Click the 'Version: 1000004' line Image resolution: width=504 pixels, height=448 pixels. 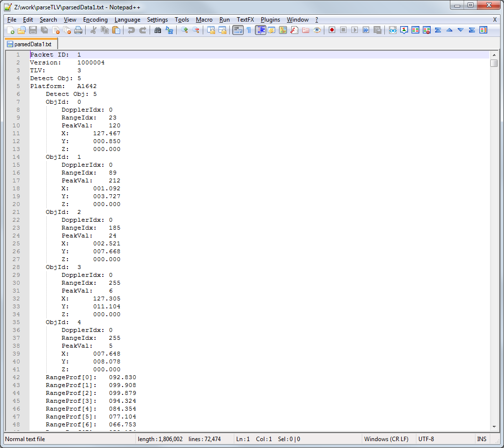pos(67,62)
